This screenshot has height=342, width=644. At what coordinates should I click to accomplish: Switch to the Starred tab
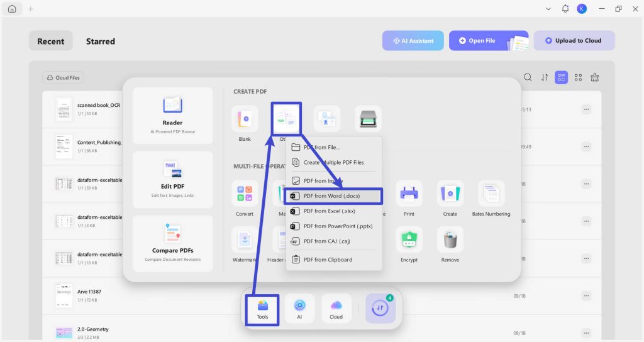pos(100,41)
